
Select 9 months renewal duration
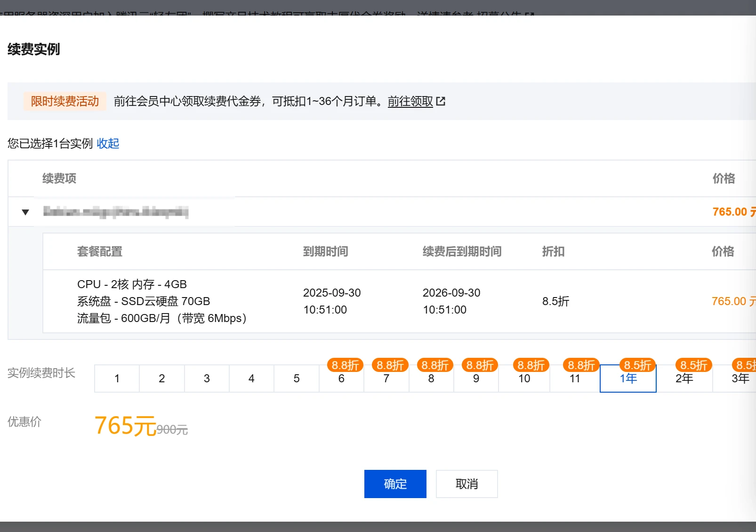pos(476,379)
